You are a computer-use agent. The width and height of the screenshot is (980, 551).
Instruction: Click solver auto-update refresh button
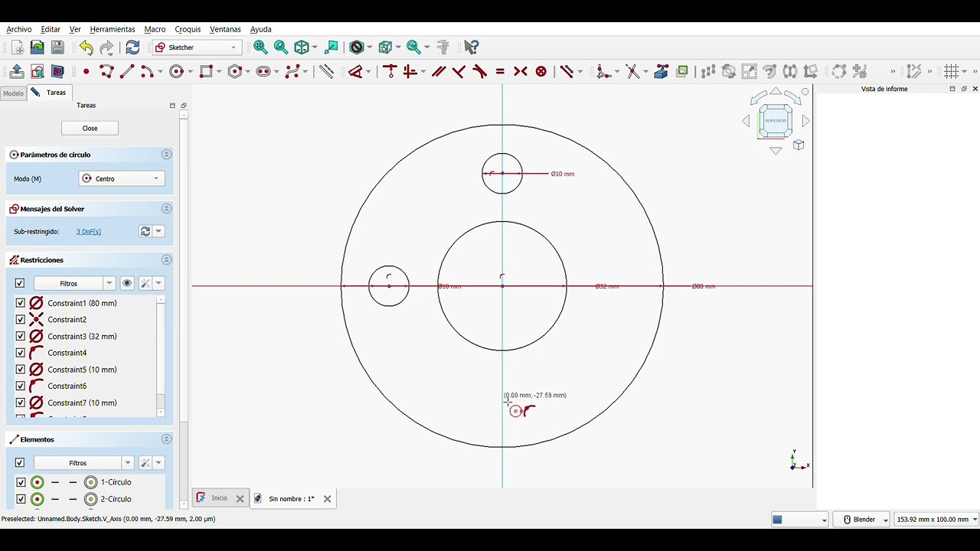click(x=145, y=231)
